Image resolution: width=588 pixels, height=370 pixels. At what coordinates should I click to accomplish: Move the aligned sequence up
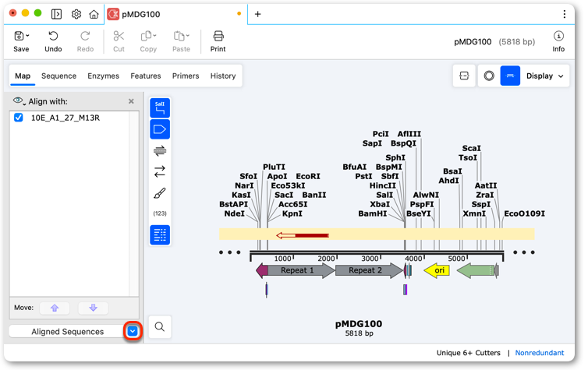tap(55, 308)
